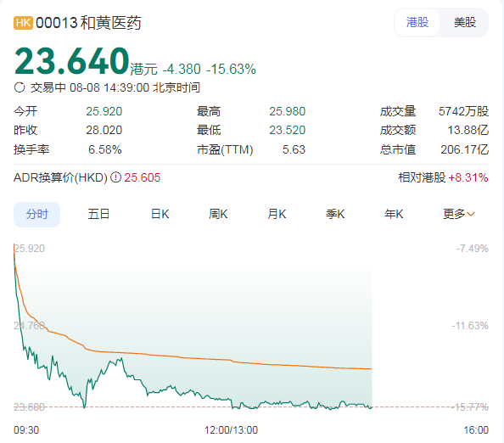
Task: Click the refresh circle icon beside 交易中
Action: (x=20, y=87)
